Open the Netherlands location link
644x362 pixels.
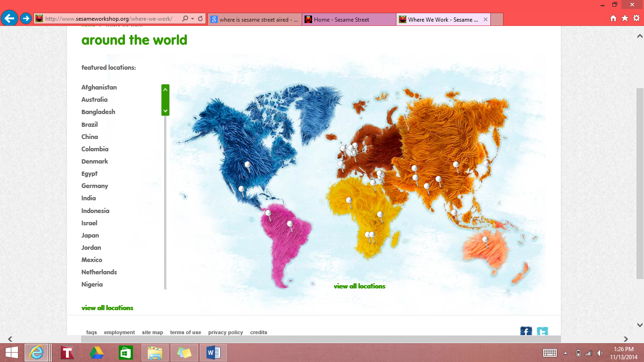click(x=99, y=272)
